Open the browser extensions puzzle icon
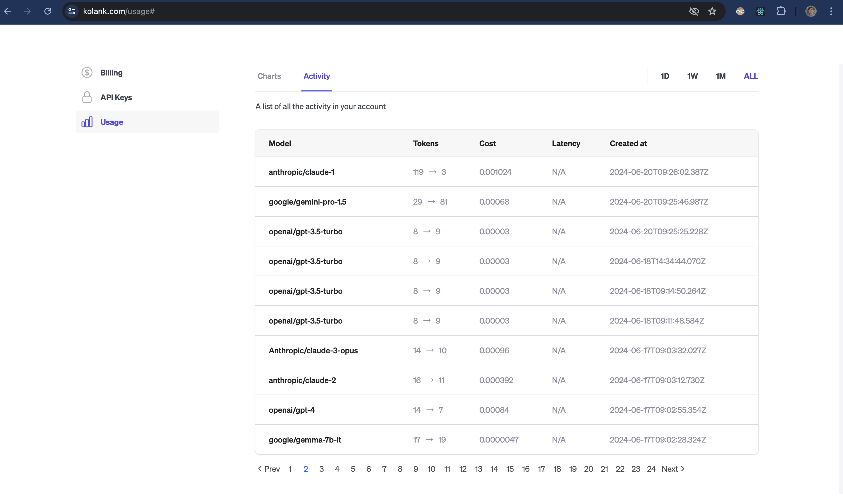This screenshot has height=504, width=843. coord(781,11)
